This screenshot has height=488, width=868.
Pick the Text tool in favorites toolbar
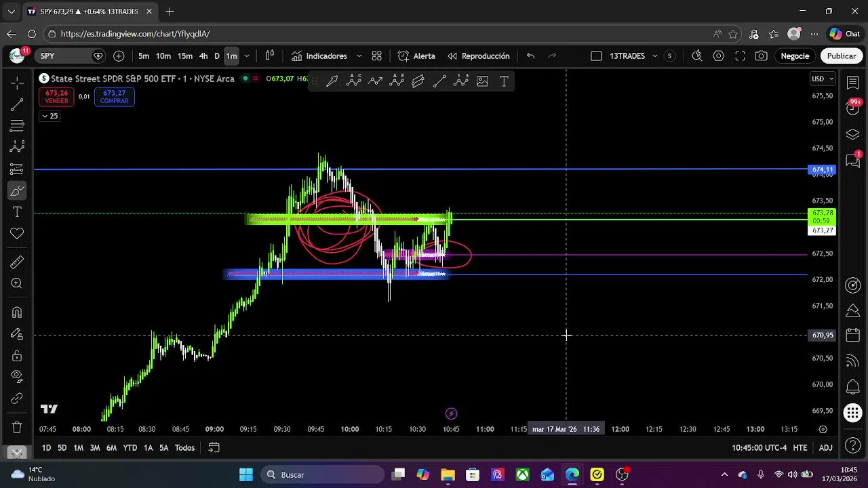click(x=504, y=81)
